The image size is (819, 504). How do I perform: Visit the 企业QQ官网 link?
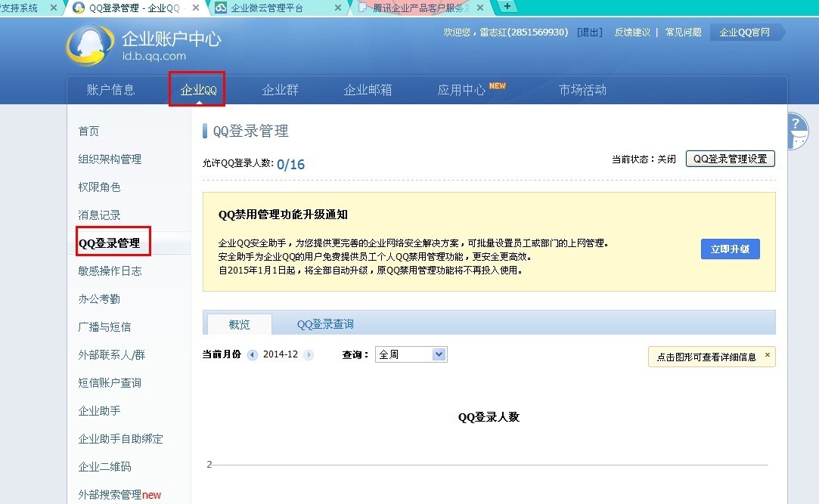pos(744,32)
